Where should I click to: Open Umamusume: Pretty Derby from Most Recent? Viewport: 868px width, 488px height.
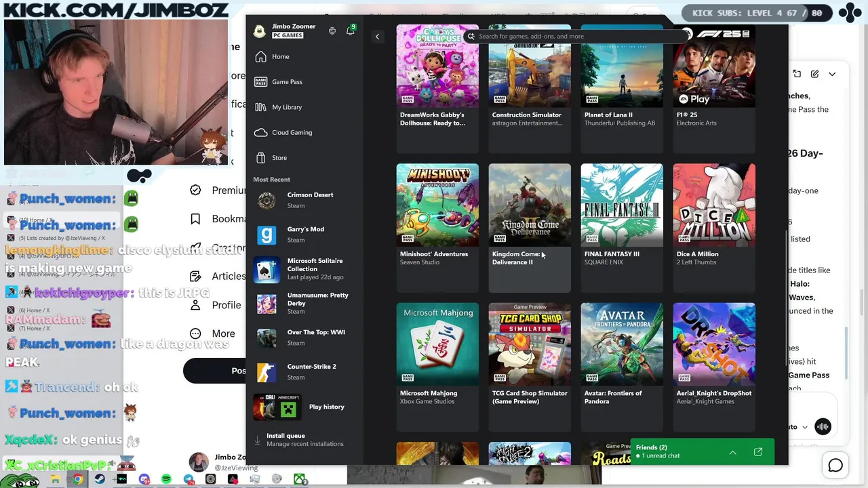pyautogui.click(x=304, y=304)
